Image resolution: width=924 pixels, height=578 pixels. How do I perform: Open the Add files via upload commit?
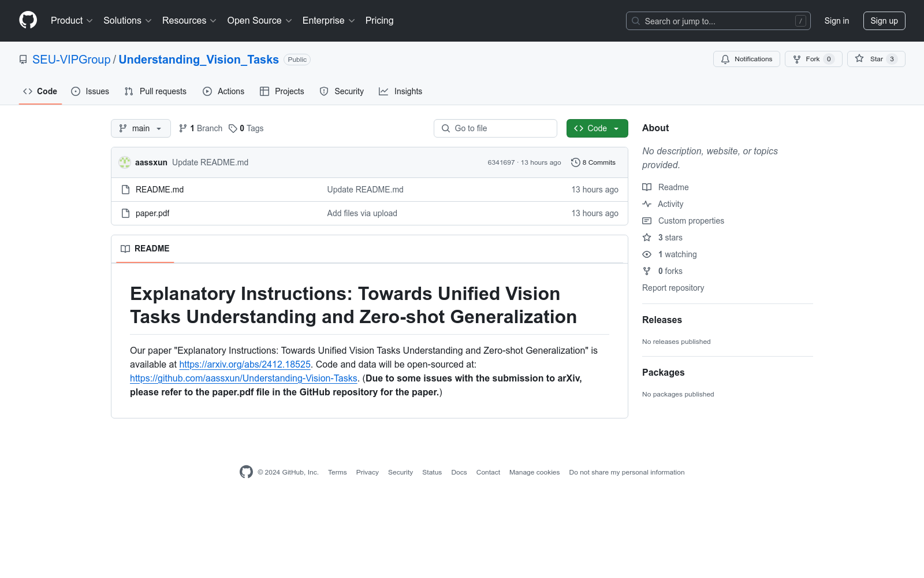[362, 213]
